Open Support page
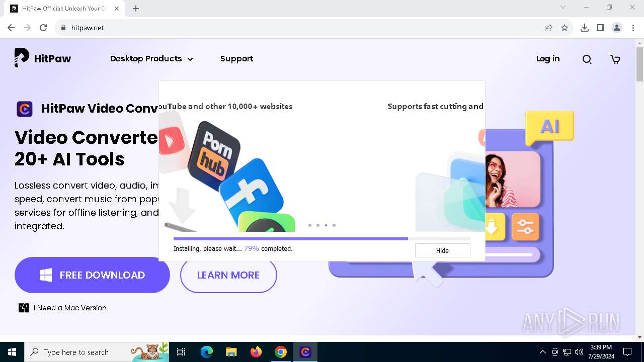This screenshot has width=644, height=362. point(236,59)
